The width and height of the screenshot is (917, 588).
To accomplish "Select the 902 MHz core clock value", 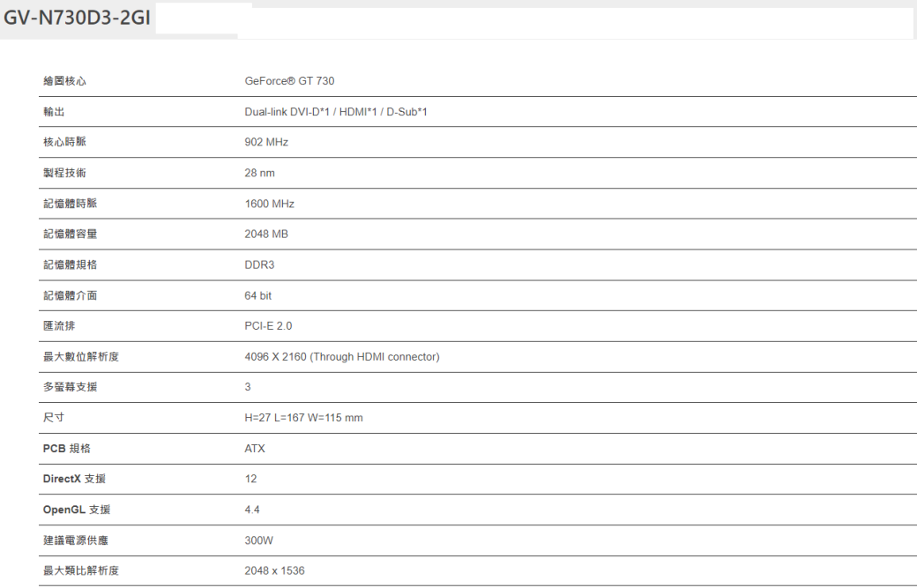I will tap(266, 142).
